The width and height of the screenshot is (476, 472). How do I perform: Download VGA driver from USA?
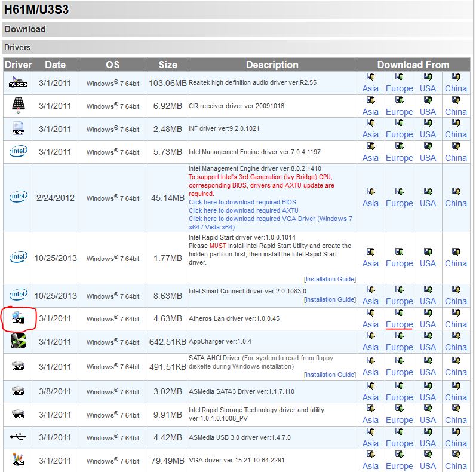pos(428,466)
